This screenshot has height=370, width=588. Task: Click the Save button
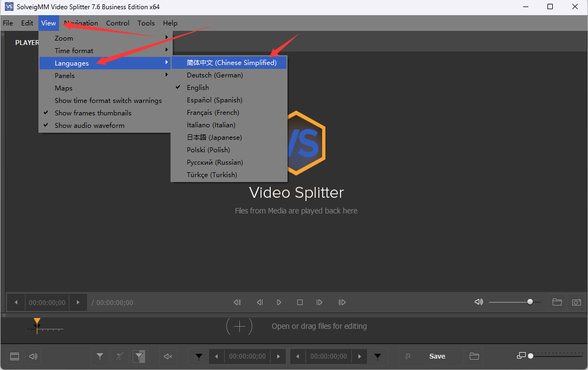tap(437, 356)
